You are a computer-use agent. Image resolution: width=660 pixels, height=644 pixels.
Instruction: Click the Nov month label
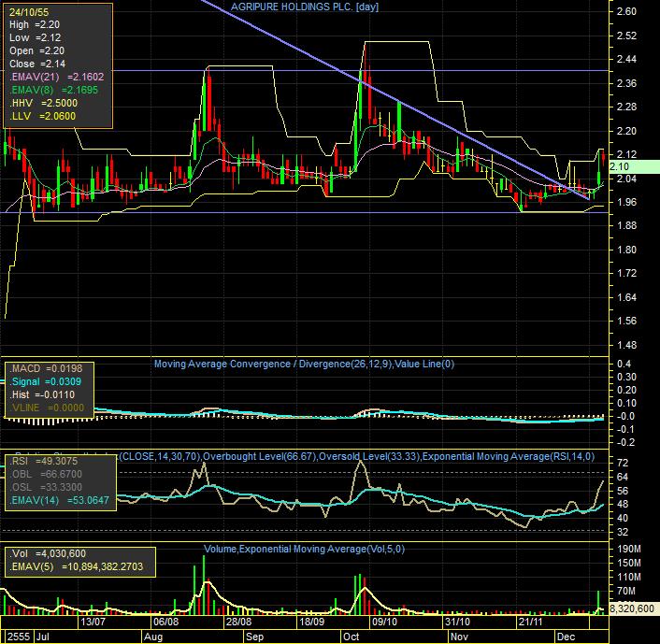tap(459, 637)
